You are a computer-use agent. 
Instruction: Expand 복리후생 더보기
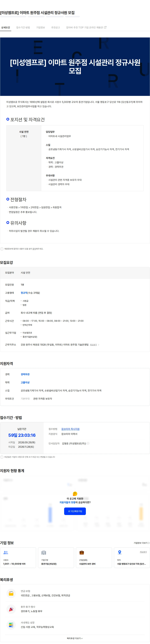point(75,638)
